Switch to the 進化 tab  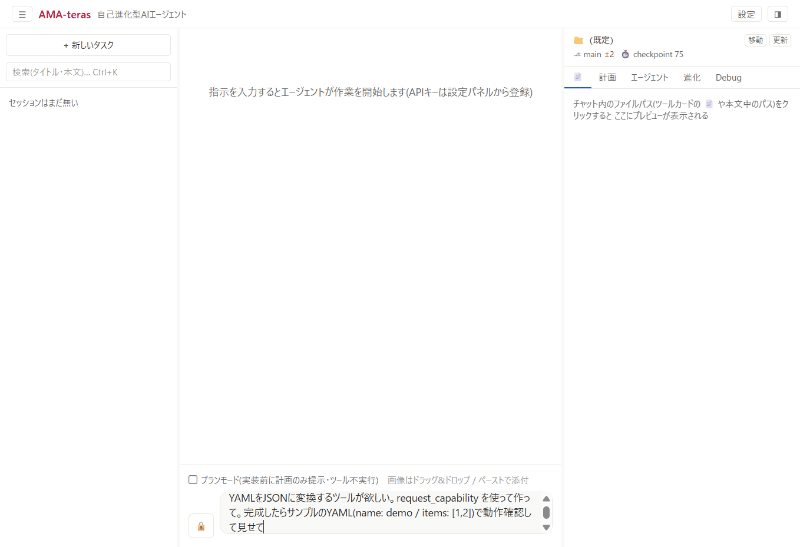click(x=692, y=78)
